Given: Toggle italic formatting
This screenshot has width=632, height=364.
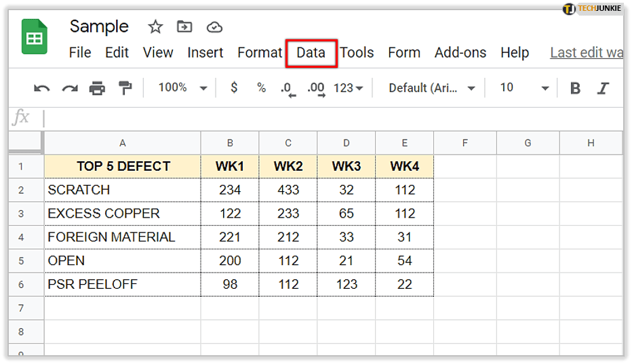Looking at the screenshot, I should click(602, 88).
